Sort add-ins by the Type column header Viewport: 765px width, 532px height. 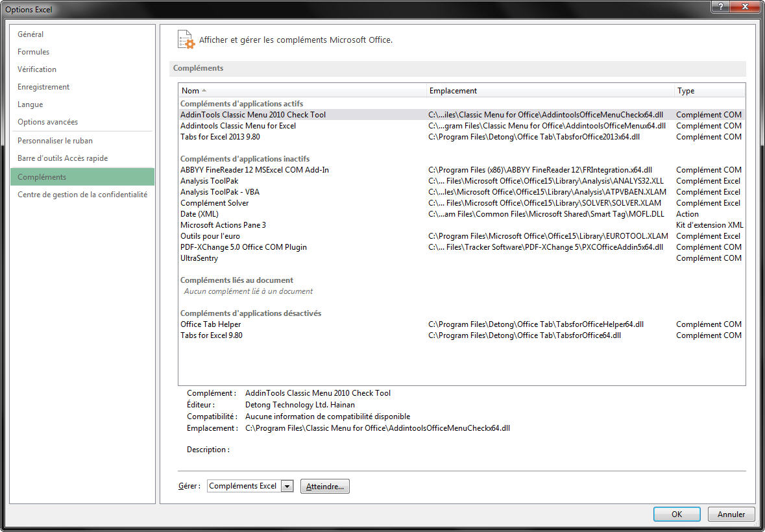tap(710, 91)
